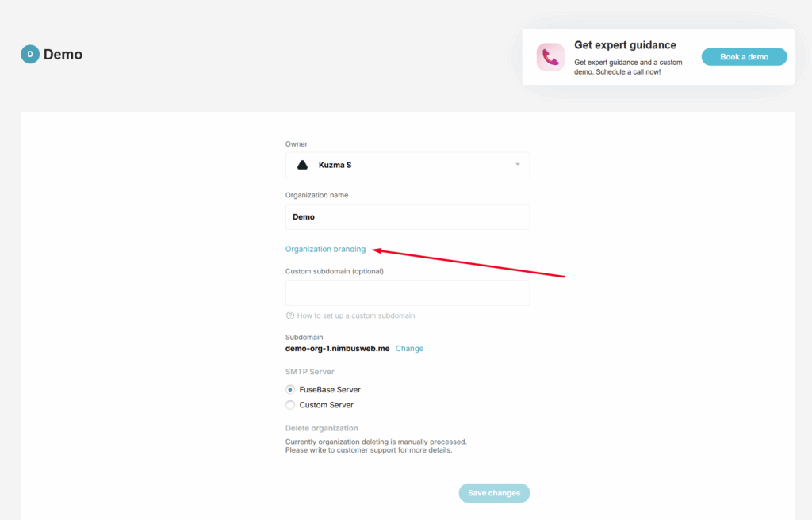Click the Kuzma S owner name
812x520 pixels.
[335, 165]
